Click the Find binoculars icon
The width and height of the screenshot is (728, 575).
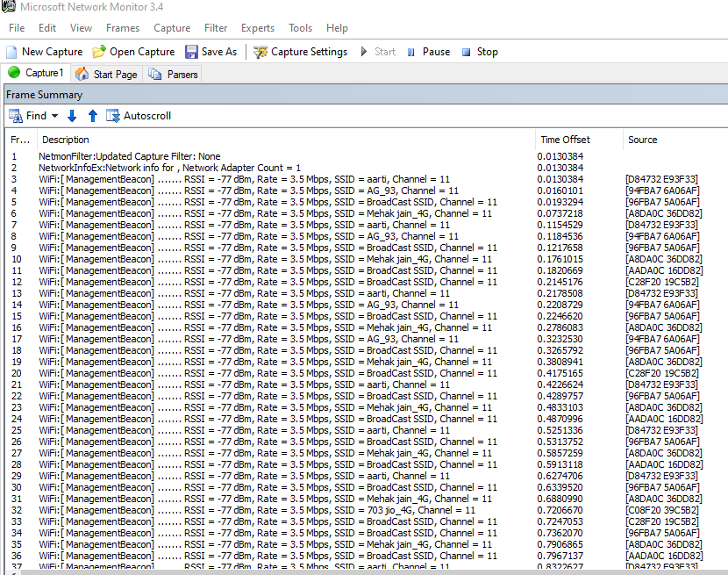tap(15, 116)
